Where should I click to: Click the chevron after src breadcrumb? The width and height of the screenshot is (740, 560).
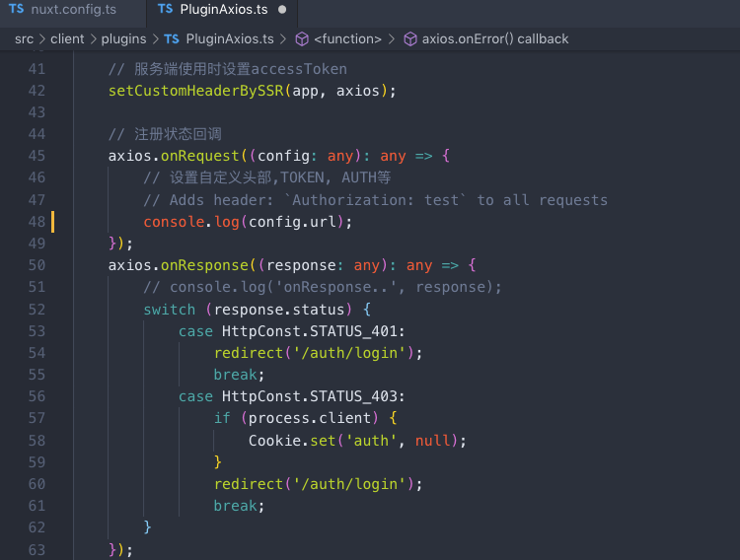point(42,39)
